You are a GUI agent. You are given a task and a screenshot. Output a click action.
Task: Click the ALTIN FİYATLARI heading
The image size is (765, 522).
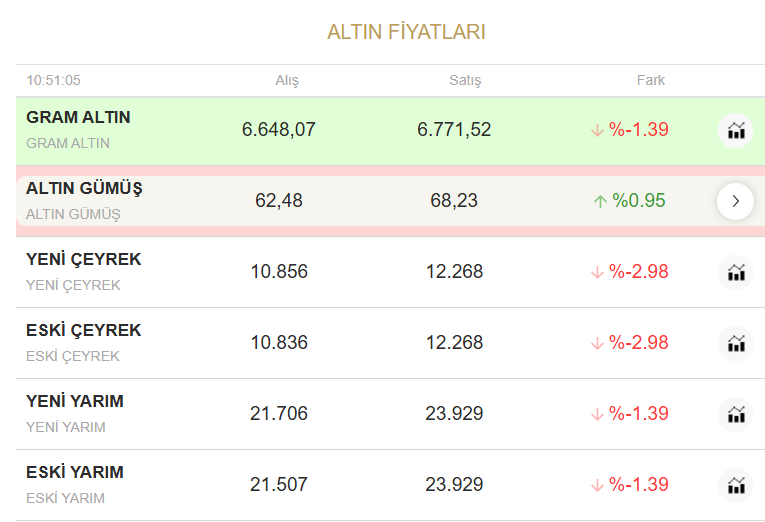406,32
